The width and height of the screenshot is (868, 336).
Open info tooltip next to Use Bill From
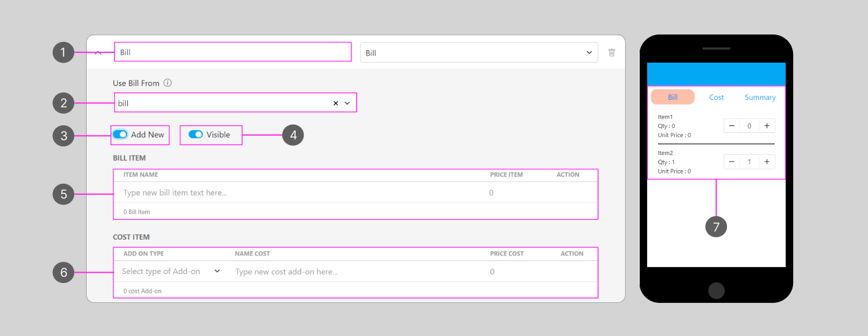167,83
